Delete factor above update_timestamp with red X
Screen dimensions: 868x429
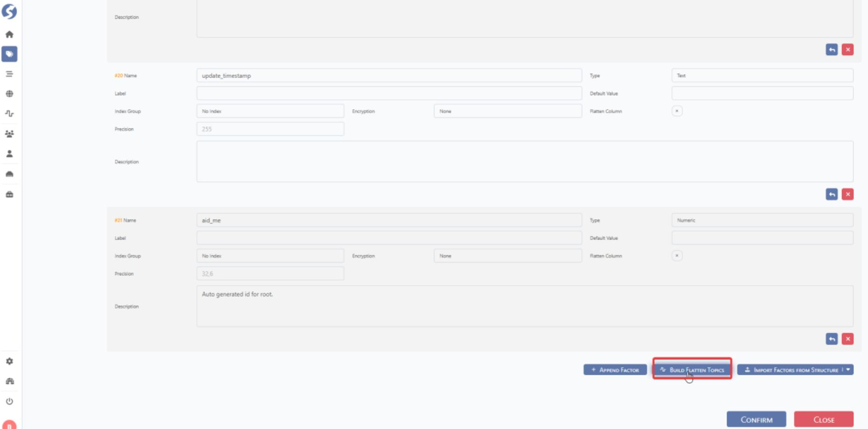[848, 49]
